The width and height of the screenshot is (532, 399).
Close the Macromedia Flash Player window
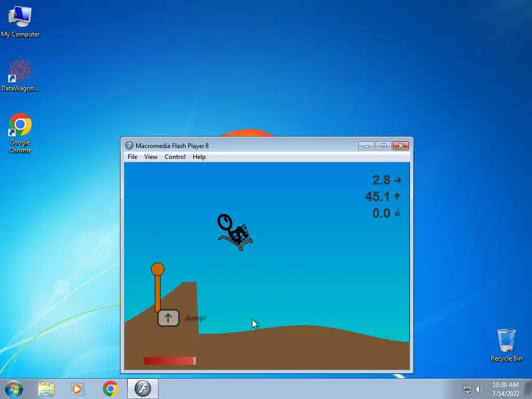[x=401, y=146]
